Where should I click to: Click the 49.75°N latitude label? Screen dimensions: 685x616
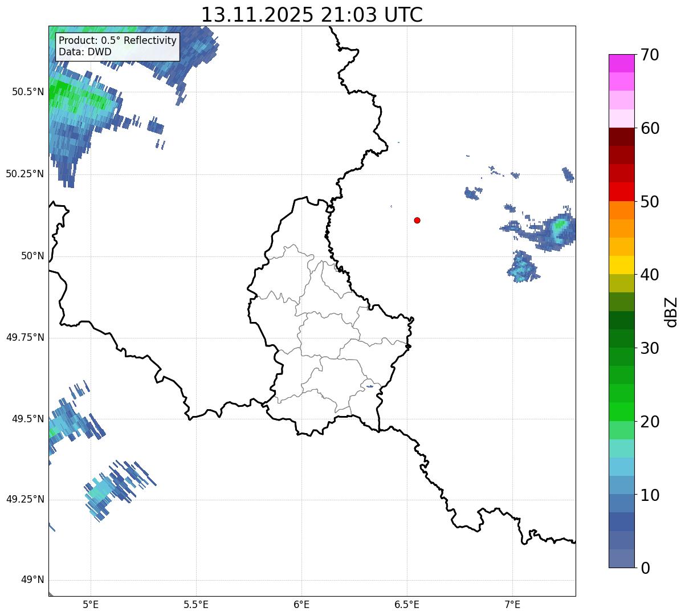[25, 337]
